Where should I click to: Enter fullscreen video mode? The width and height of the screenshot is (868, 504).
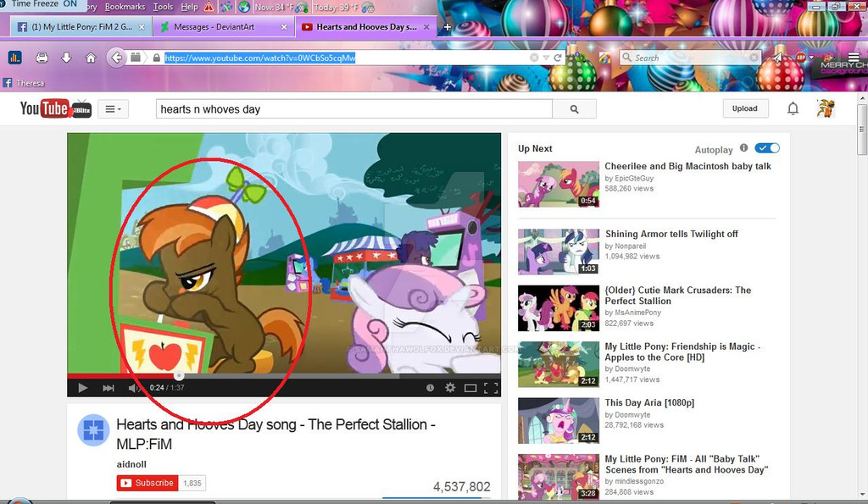491,388
